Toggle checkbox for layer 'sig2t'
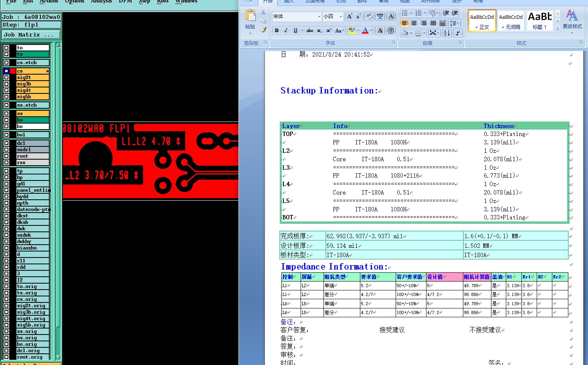The image size is (588, 365). point(6,77)
